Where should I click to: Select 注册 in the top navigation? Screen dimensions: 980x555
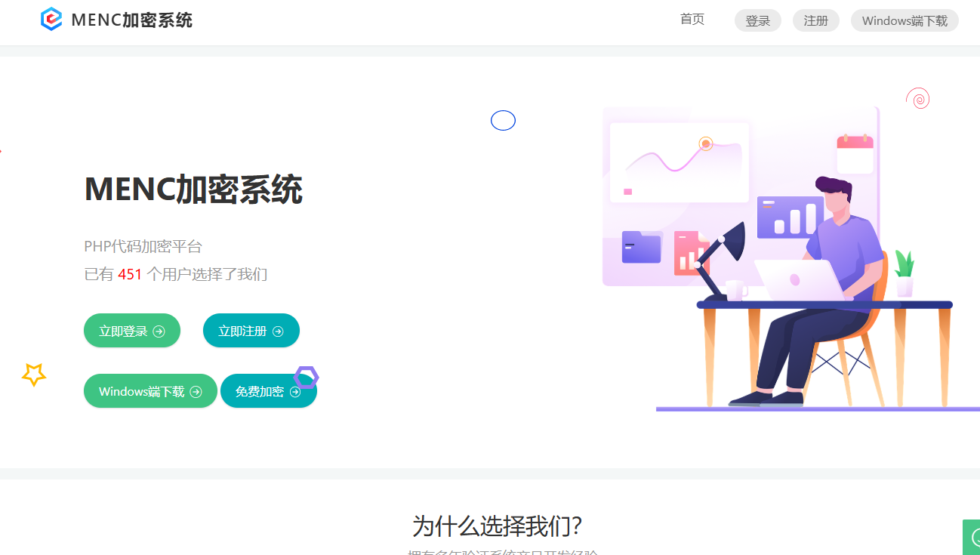tap(816, 20)
